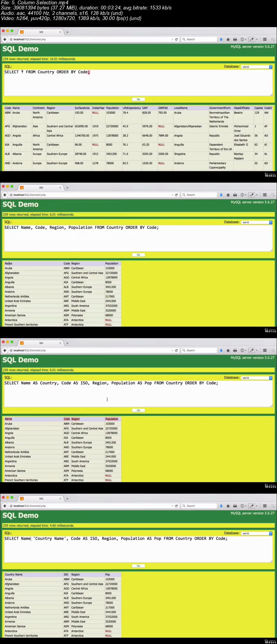Click into 'SELECT * FROM Country' SQL textarea
Viewport: 277px width, 644px height.
138,82
